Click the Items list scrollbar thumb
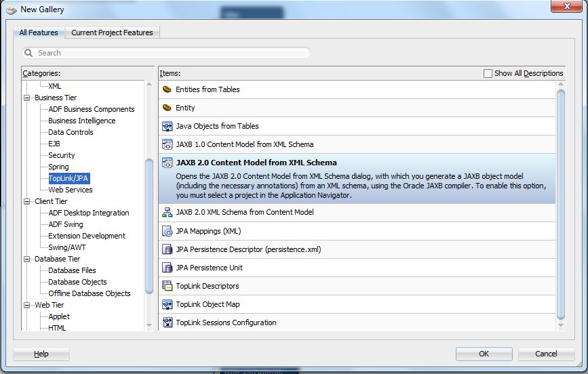The width and height of the screenshot is (588, 374). [561, 205]
